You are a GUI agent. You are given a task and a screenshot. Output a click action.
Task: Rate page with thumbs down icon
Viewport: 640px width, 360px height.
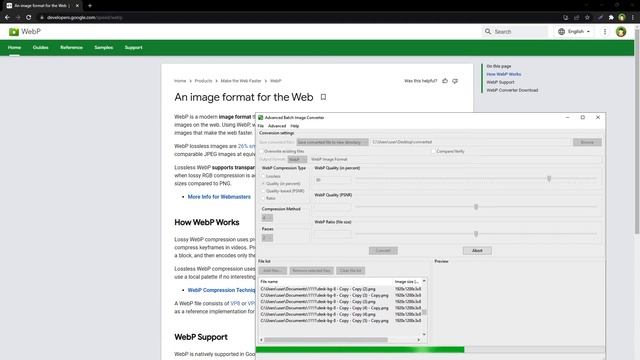point(455,81)
